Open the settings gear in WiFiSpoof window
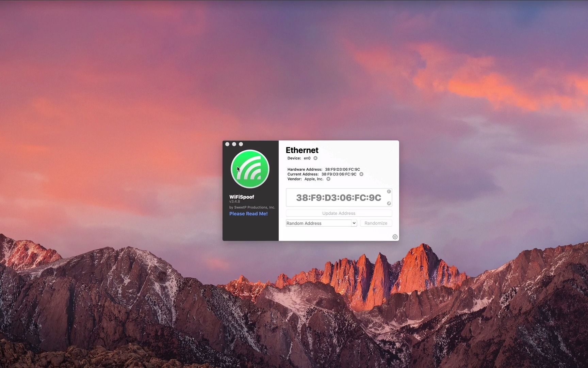The width and height of the screenshot is (588, 368). pos(395,237)
